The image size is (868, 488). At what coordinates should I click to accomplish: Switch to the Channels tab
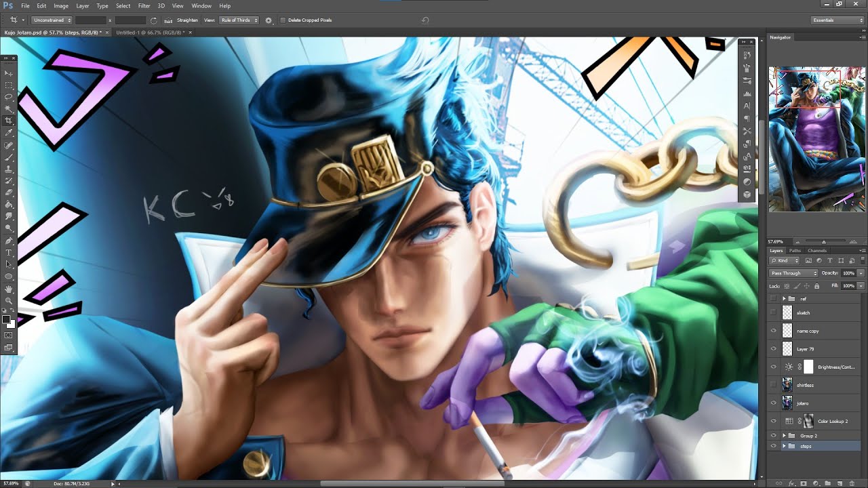pyautogui.click(x=817, y=251)
